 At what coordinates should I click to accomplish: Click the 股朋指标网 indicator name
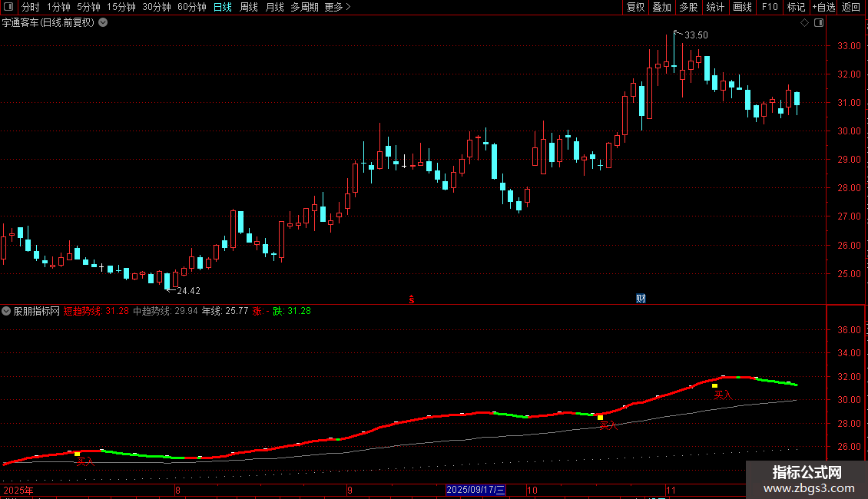pyautogui.click(x=37, y=312)
